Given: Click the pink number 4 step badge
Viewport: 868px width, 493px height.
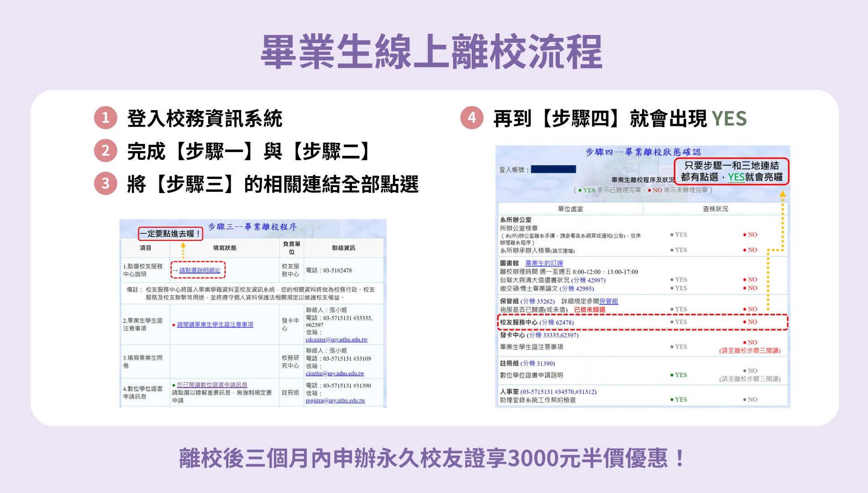Looking at the screenshot, I should pos(472,118).
